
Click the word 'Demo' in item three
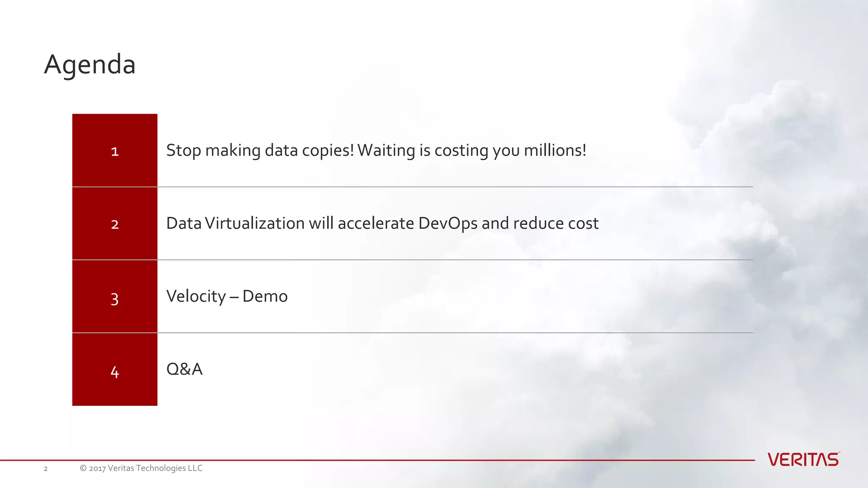(265, 296)
